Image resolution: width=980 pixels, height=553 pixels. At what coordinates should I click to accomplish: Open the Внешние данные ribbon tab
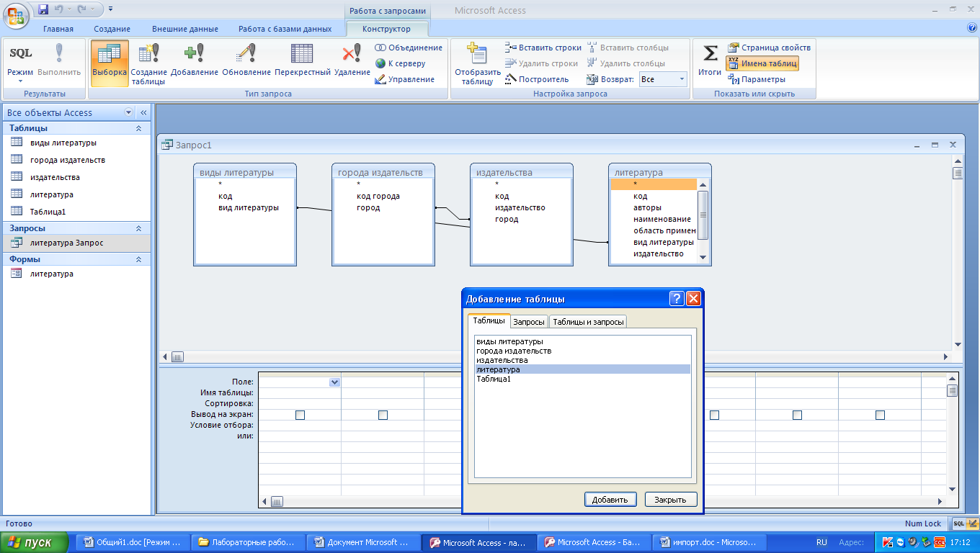(185, 29)
